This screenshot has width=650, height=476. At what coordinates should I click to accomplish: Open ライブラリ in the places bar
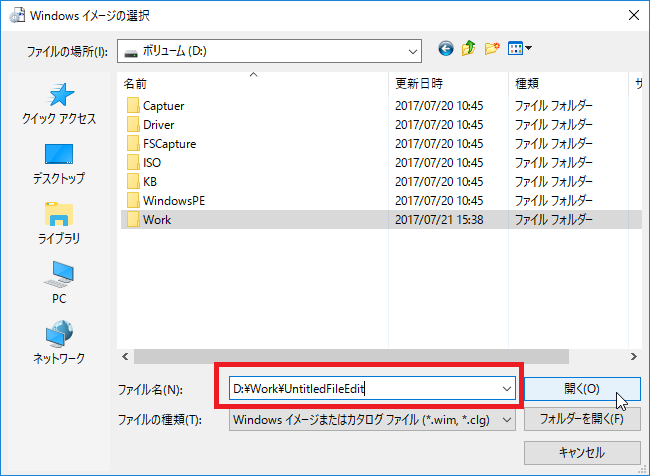point(59,223)
